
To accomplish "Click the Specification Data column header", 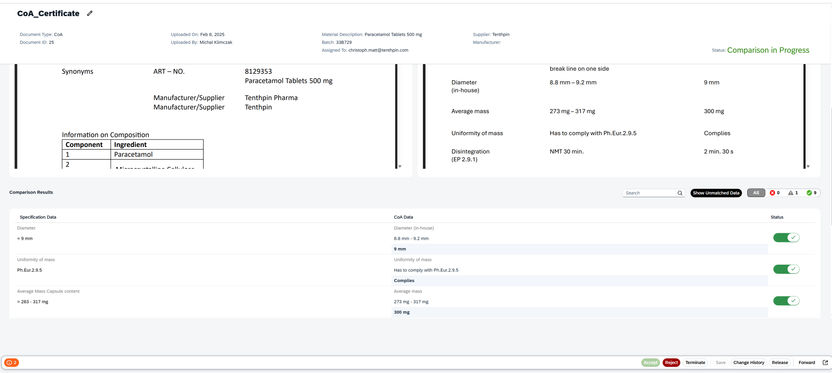I will coord(38,217).
